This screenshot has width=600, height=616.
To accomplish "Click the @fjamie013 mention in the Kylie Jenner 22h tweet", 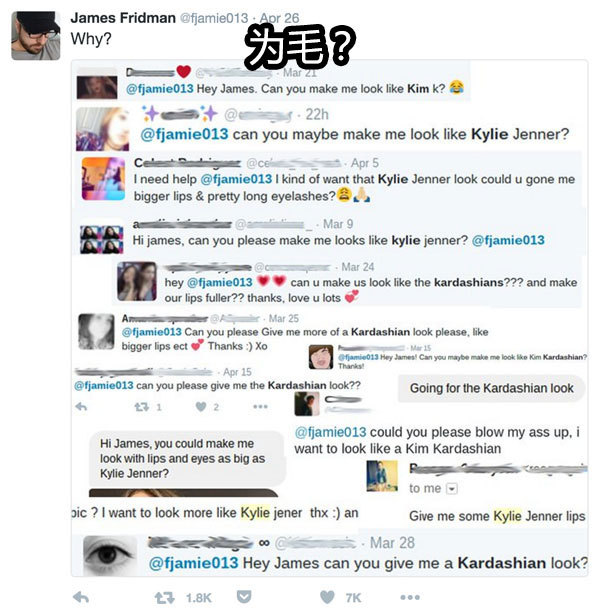I will click(184, 134).
